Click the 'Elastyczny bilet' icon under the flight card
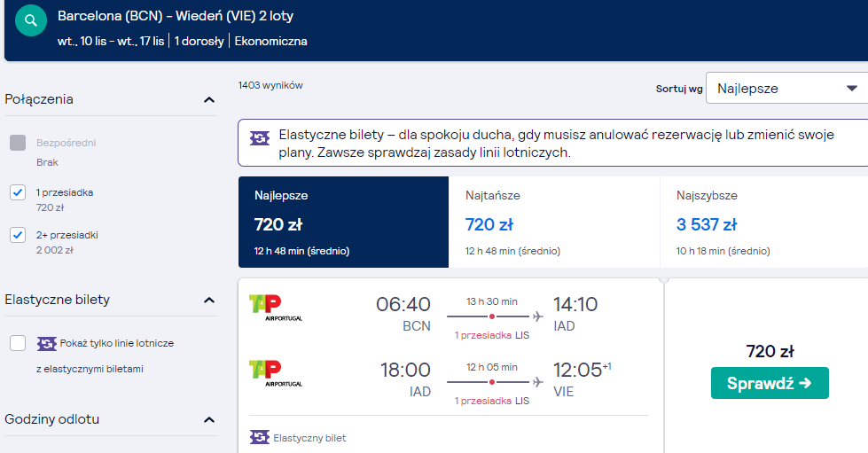This screenshot has height=453, width=868. pyautogui.click(x=260, y=438)
